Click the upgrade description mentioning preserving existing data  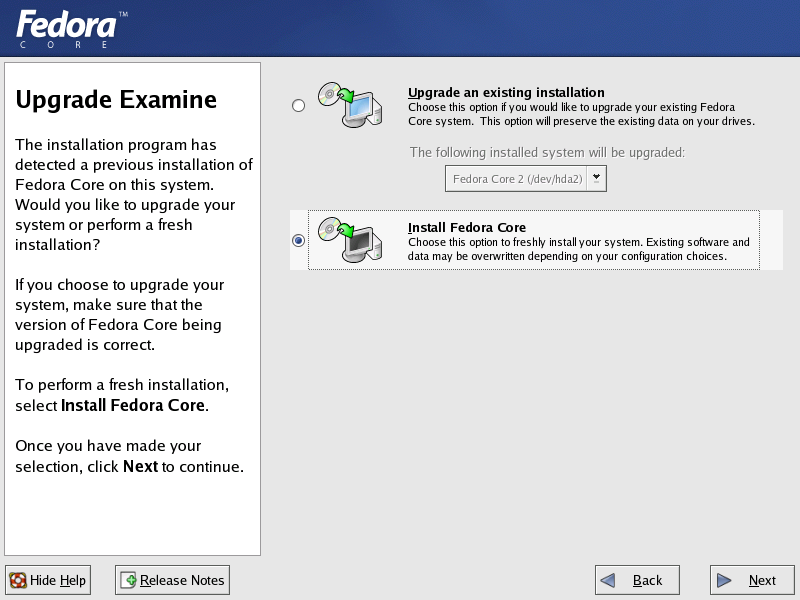pos(581,114)
